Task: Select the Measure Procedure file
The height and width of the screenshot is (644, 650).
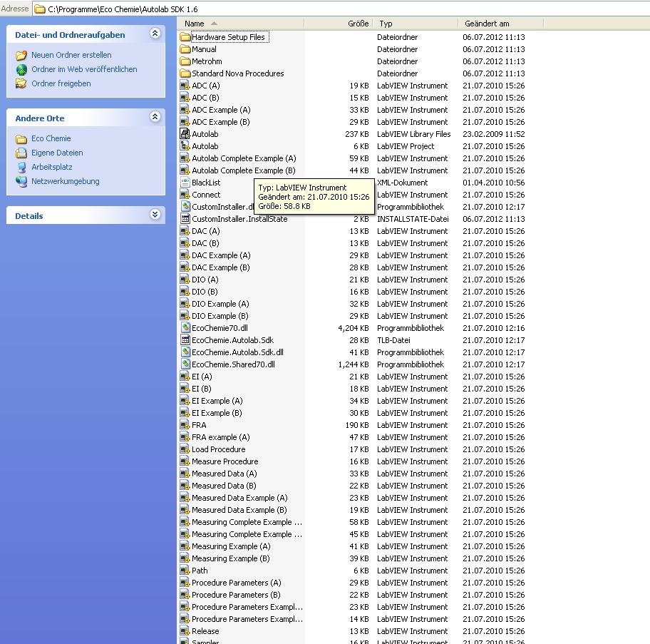Action: [x=225, y=461]
